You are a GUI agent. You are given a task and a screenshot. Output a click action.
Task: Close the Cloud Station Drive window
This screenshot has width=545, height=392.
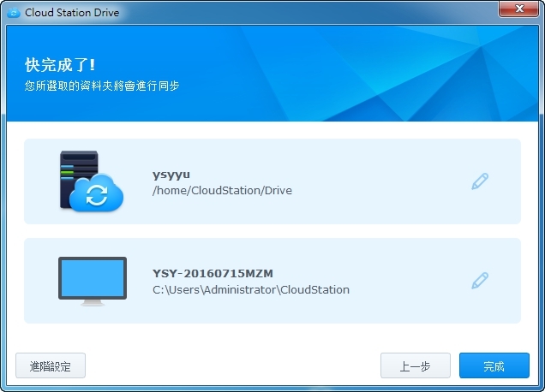(519, 9)
